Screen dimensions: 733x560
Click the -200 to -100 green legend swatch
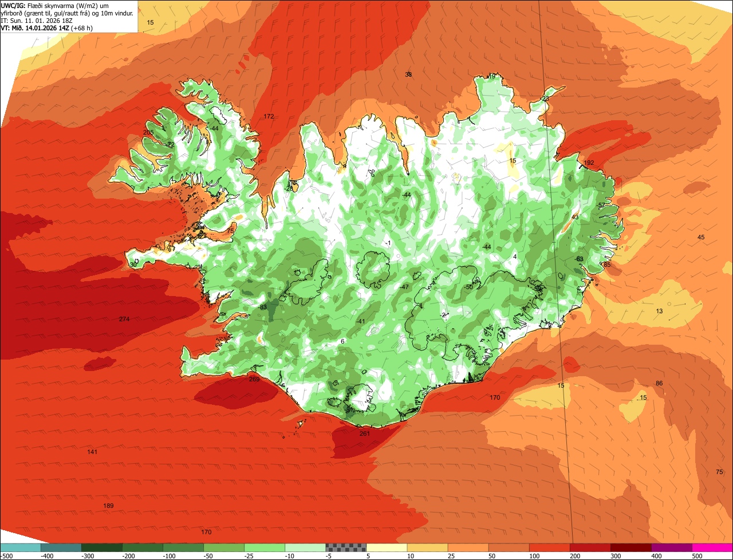pyautogui.click(x=143, y=547)
